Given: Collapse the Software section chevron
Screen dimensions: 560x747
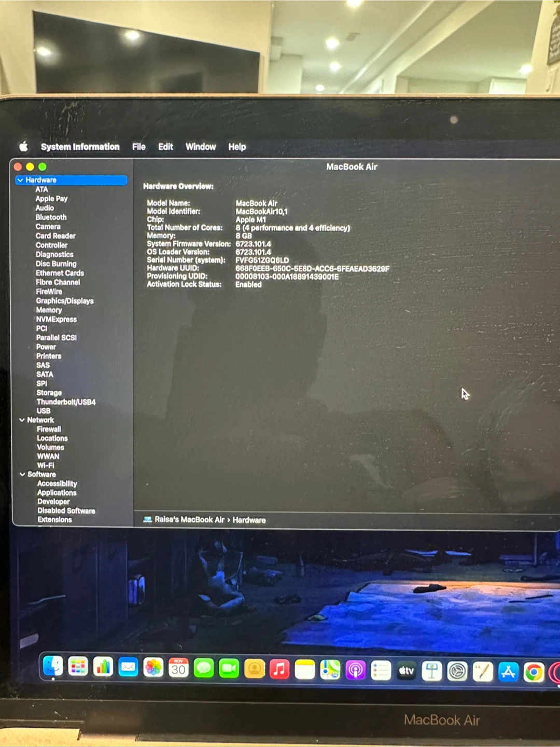Looking at the screenshot, I should [22, 474].
